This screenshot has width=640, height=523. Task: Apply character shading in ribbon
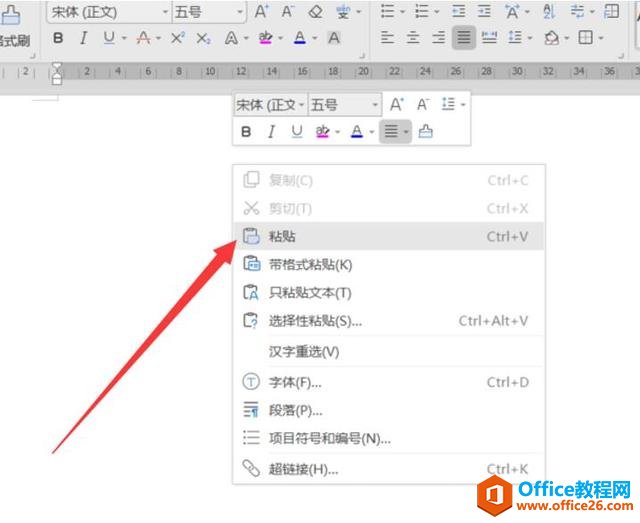point(334,38)
